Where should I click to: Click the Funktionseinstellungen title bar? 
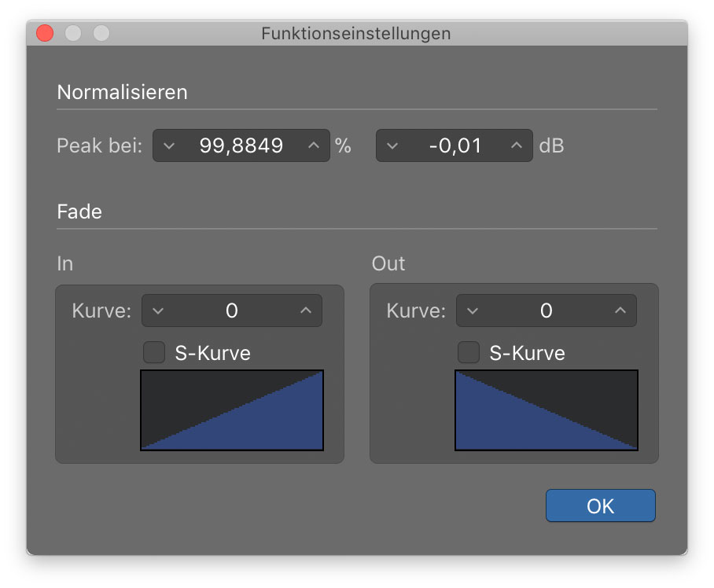click(x=356, y=33)
